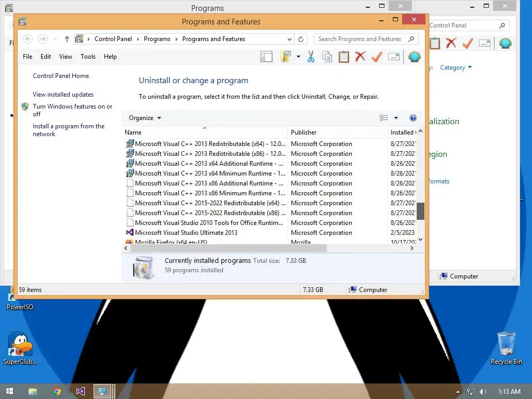Click the change view list icon

(384, 118)
